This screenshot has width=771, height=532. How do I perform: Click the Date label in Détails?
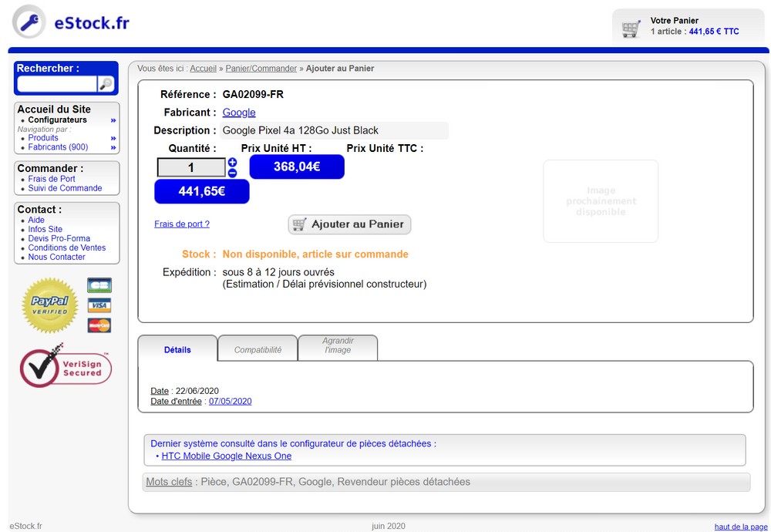coord(160,391)
